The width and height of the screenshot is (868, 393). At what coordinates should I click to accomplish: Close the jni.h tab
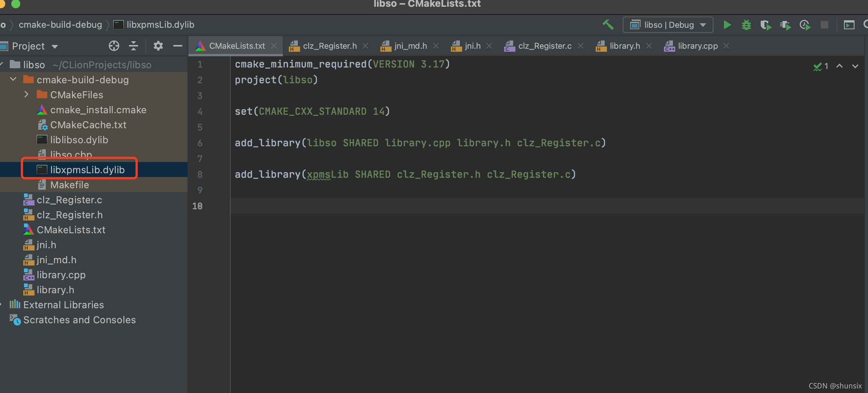point(489,46)
